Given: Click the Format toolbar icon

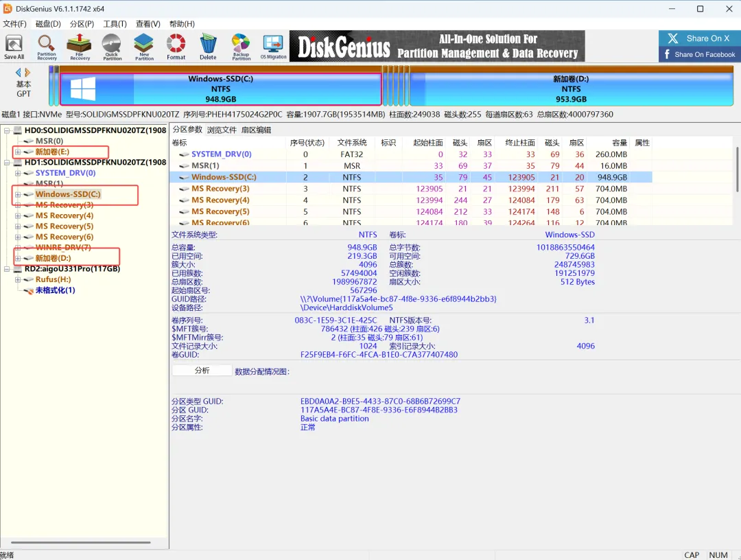Looking at the screenshot, I should pos(176,47).
